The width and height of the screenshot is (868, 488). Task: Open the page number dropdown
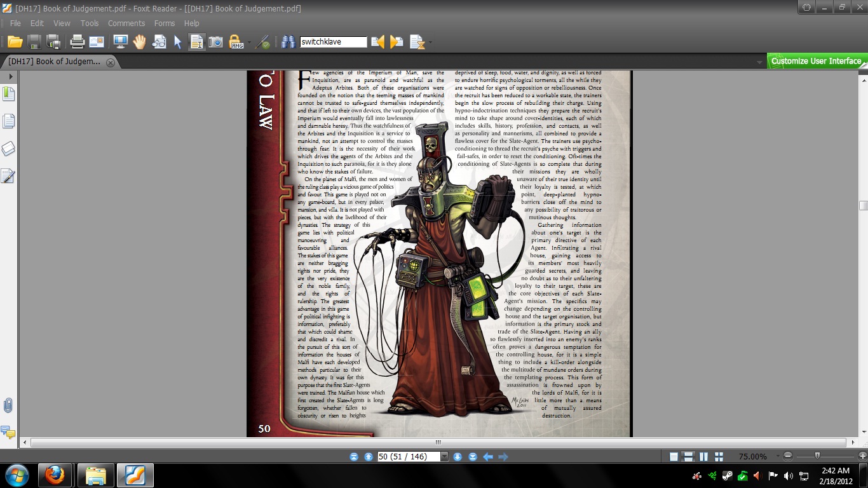pyautogui.click(x=445, y=456)
